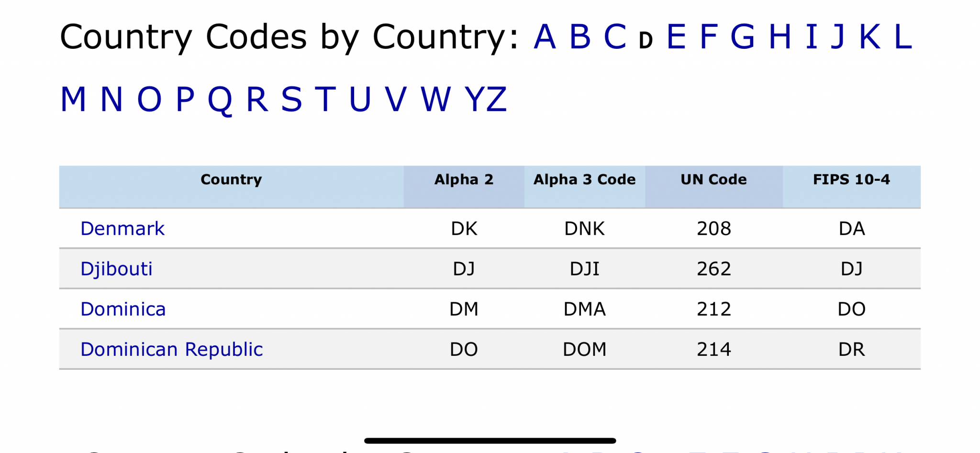Go to letter C country codes
This screenshot has height=453, width=980.
point(614,37)
